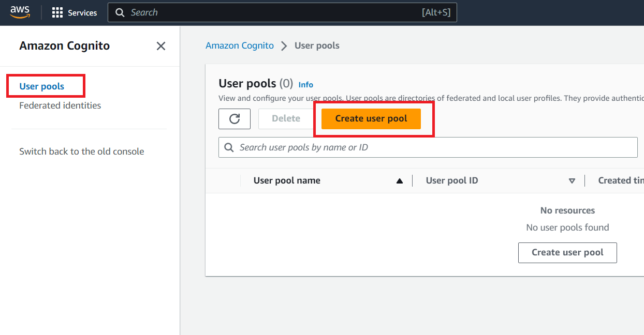The width and height of the screenshot is (644, 335).
Task: Select User pools in the sidebar
Action: (41, 86)
